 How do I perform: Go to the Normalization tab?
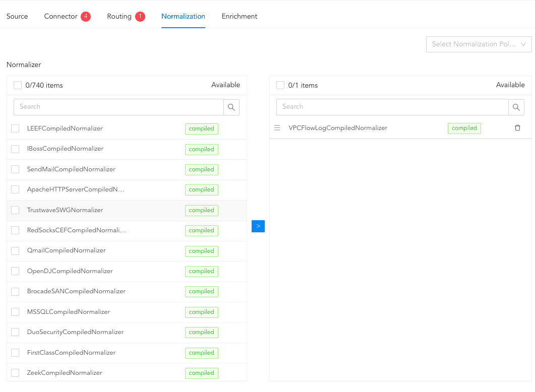click(183, 17)
